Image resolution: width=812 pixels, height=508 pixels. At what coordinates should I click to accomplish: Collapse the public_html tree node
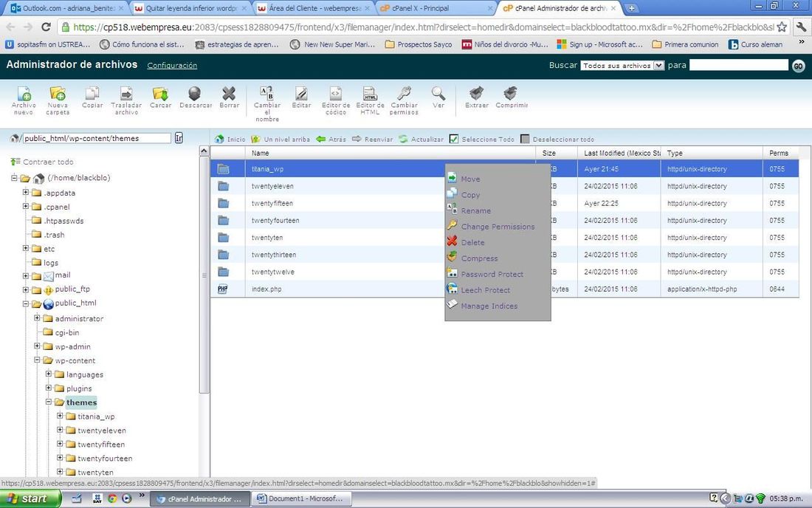pos(25,303)
